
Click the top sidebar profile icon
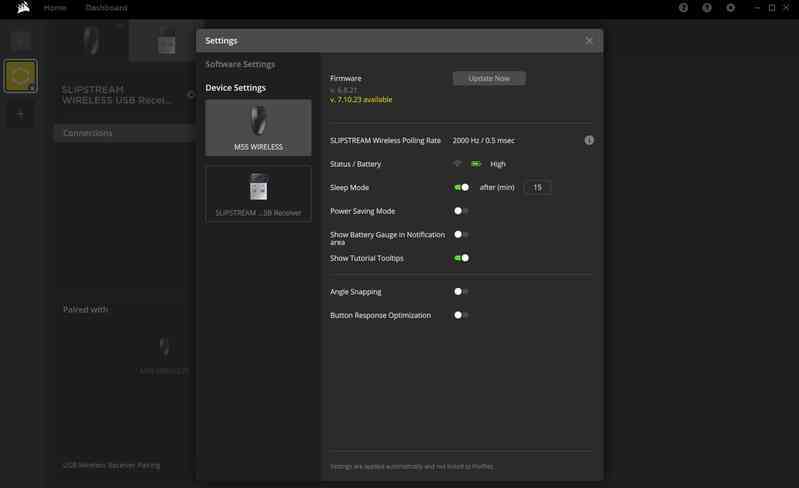pyautogui.click(x=20, y=41)
